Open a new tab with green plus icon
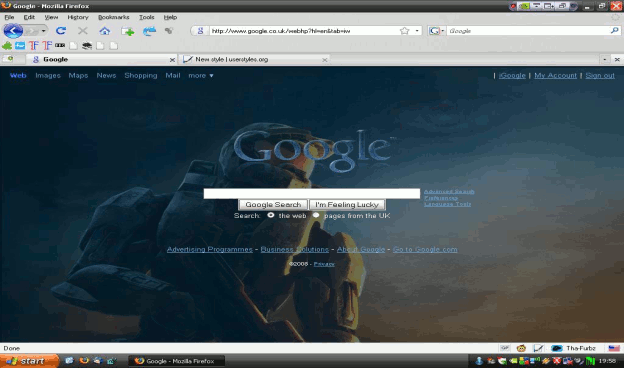Viewport: 624px width, 368px height. (127, 31)
